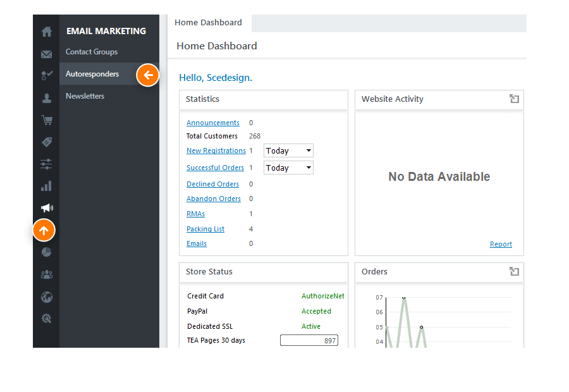The image size is (569, 392).
Task: Switch to the Home Dashboard tab
Action: [208, 23]
